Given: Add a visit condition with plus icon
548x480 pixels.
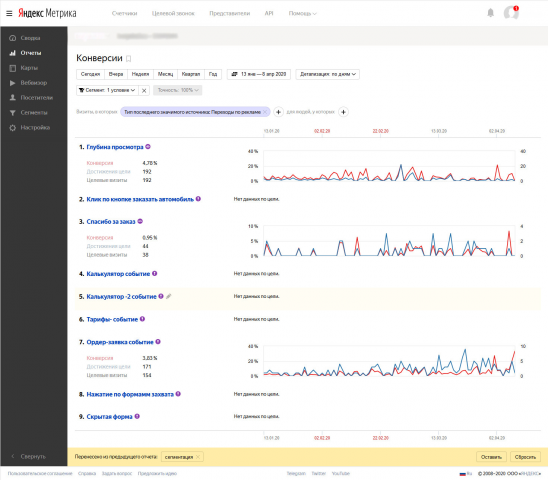Looking at the screenshot, I should tap(278, 112).
